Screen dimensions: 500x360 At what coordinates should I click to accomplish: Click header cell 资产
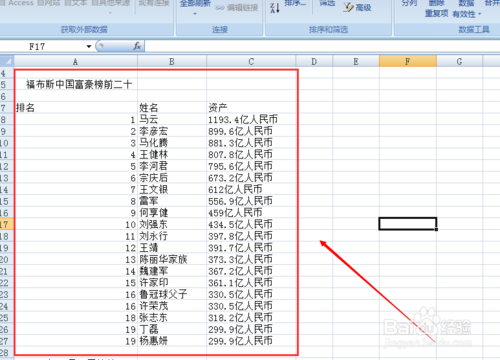[251, 108]
